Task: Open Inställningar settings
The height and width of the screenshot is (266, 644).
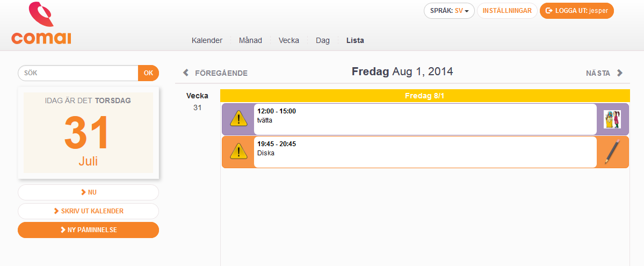Action: [x=506, y=11]
